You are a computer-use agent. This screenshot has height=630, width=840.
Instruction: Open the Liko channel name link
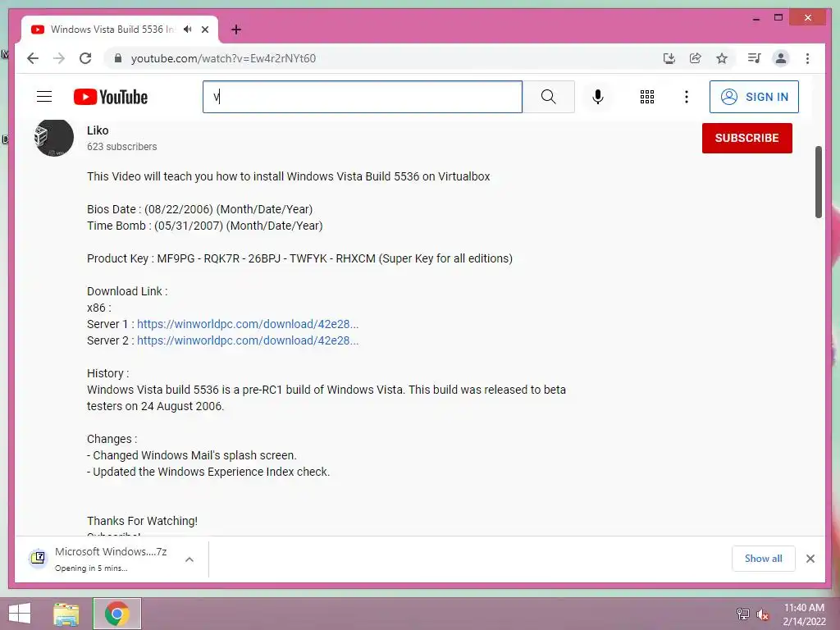point(98,130)
